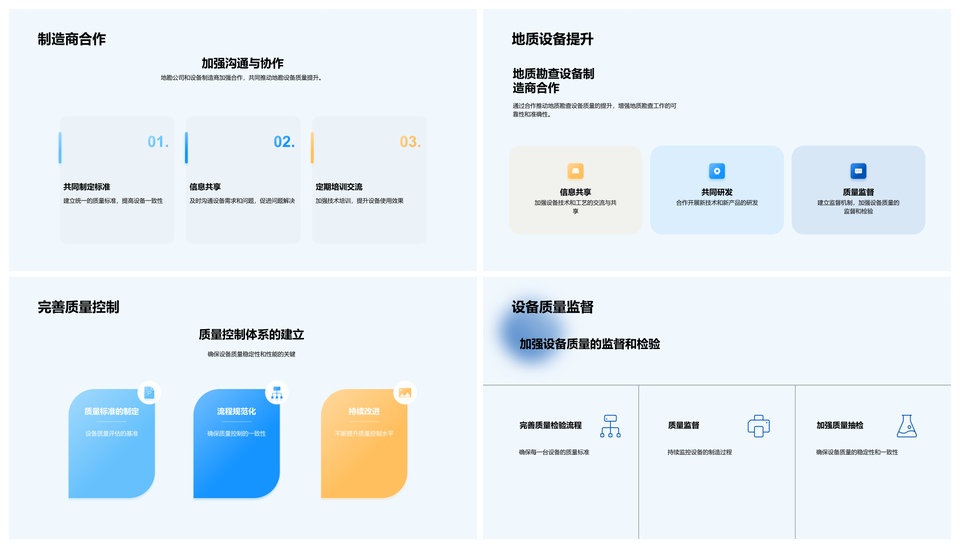Click the printer icon beside 质量监督

tap(758, 426)
